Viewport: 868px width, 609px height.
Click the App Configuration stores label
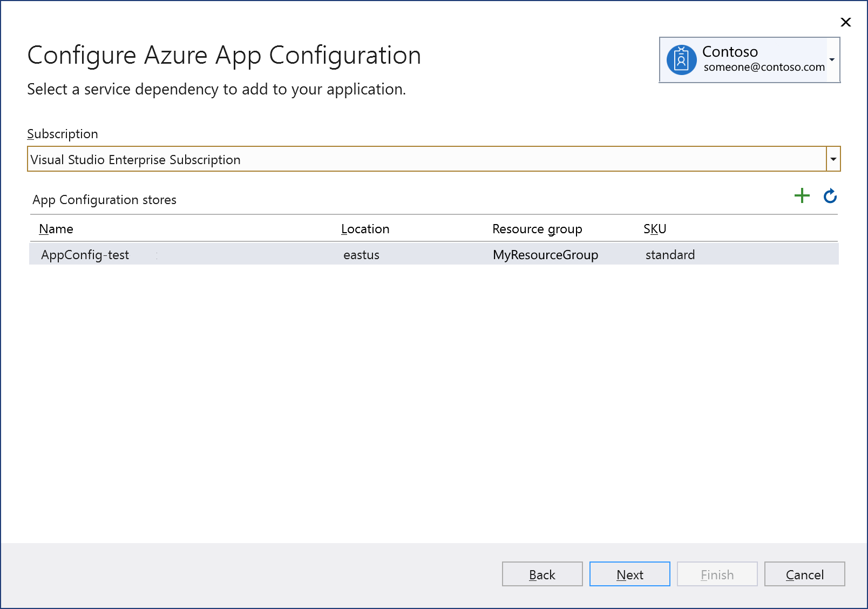click(x=105, y=200)
